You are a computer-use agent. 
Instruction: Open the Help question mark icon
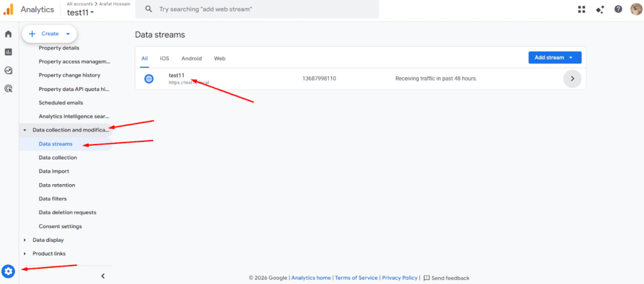tap(618, 9)
